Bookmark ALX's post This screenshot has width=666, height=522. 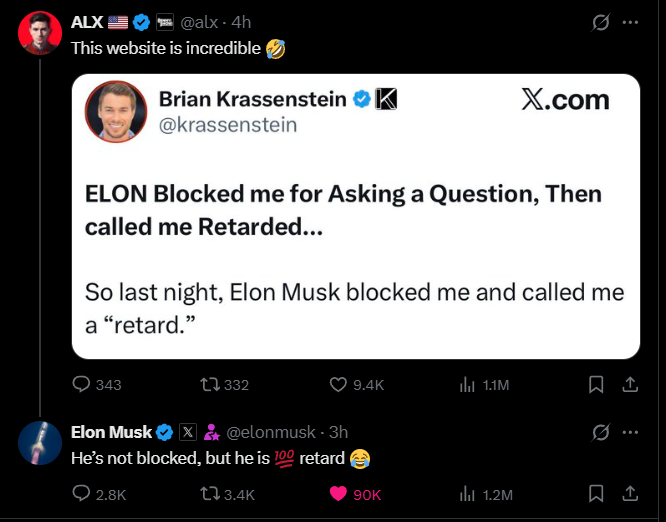coord(595,385)
